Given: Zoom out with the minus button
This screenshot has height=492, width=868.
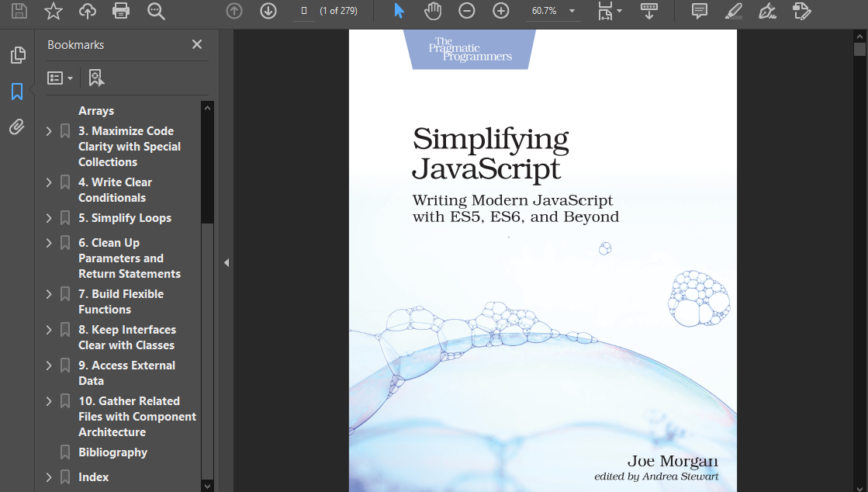Looking at the screenshot, I should click(x=467, y=11).
